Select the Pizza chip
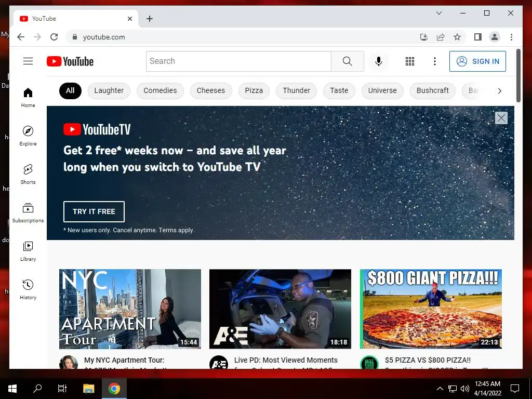532x399 pixels. coord(254,90)
